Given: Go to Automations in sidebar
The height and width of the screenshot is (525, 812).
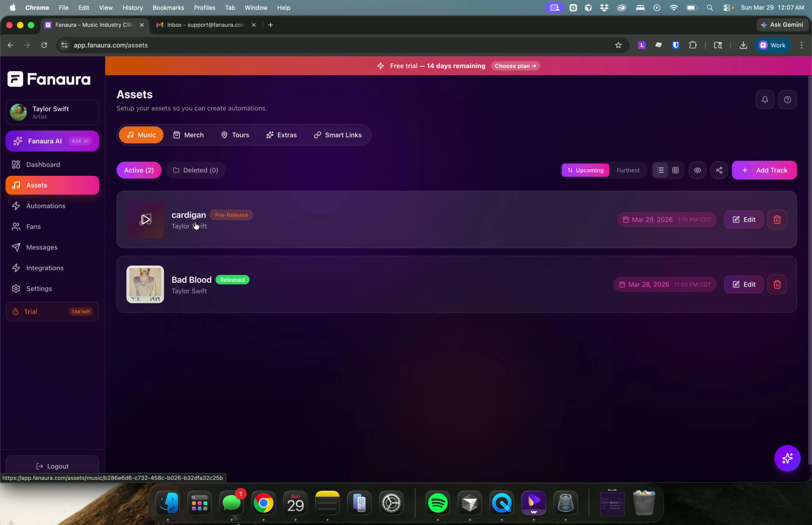Looking at the screenshot, I should click(52, 206).
